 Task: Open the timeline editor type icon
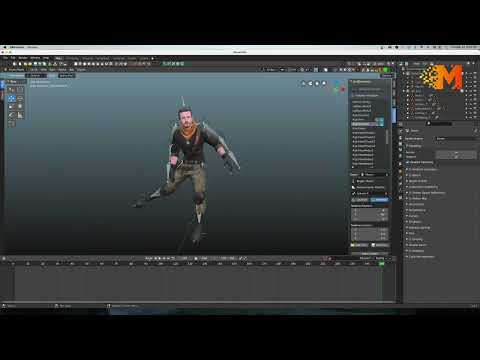4,258
